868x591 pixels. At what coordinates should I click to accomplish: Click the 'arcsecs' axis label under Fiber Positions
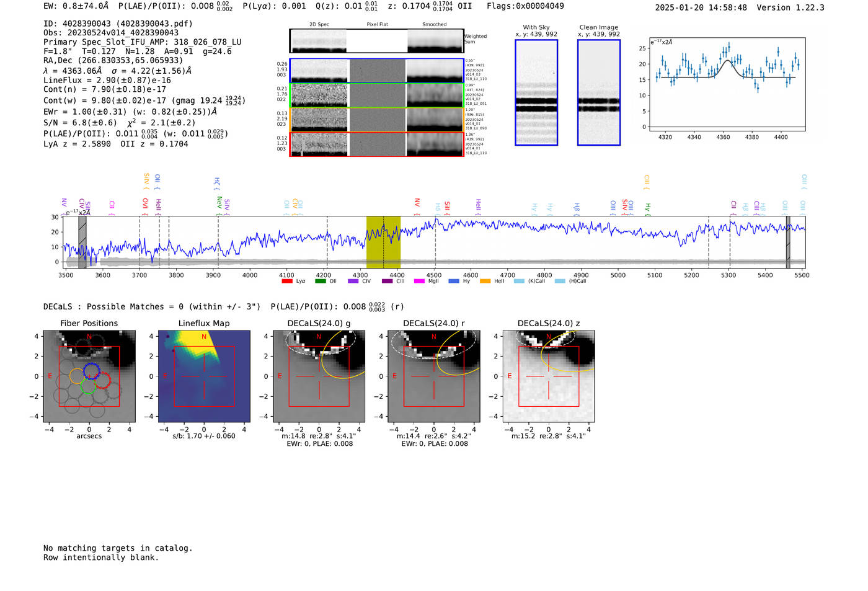coord(89,436)
